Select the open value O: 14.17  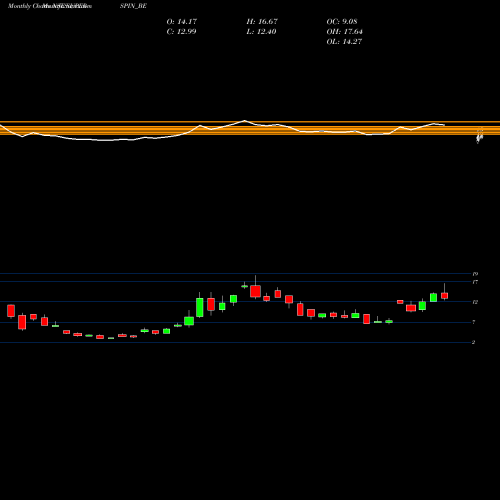tap(182, 21)
